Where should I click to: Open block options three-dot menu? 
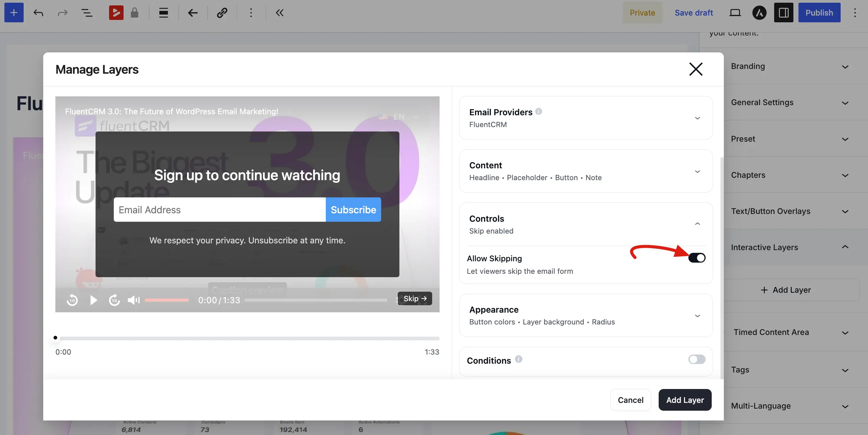click(251, 13)
